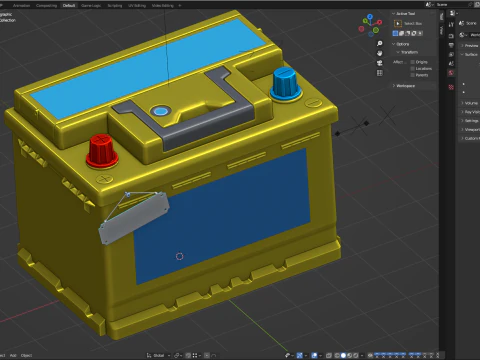Open the Tool properties tab icon
Viewport: 480px width, 360px height.
click(451, 24)
